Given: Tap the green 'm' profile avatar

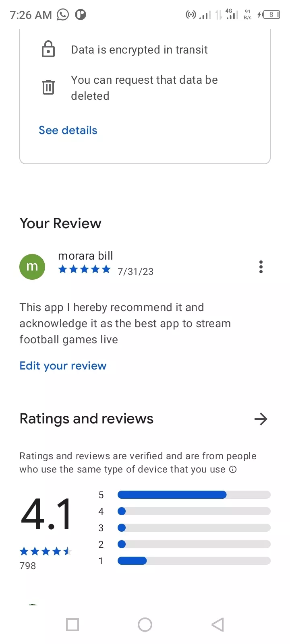Looking at the screenshot, I should pos(32,267).
